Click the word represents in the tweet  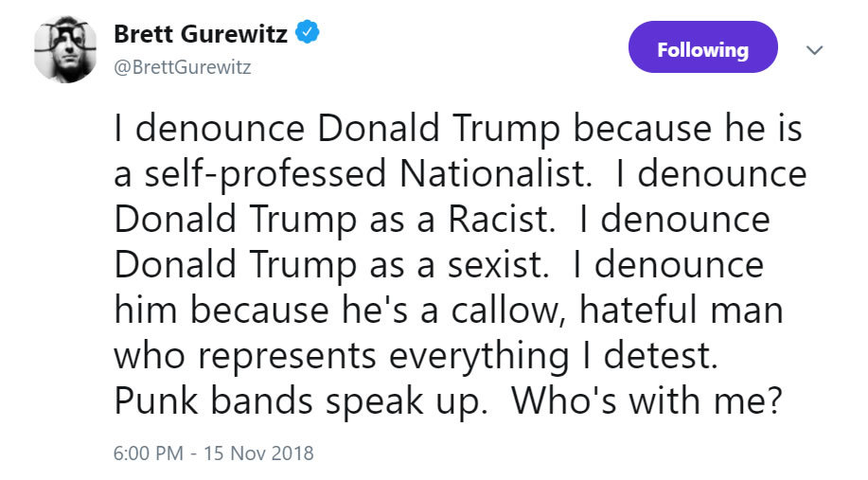coord(287,357)
